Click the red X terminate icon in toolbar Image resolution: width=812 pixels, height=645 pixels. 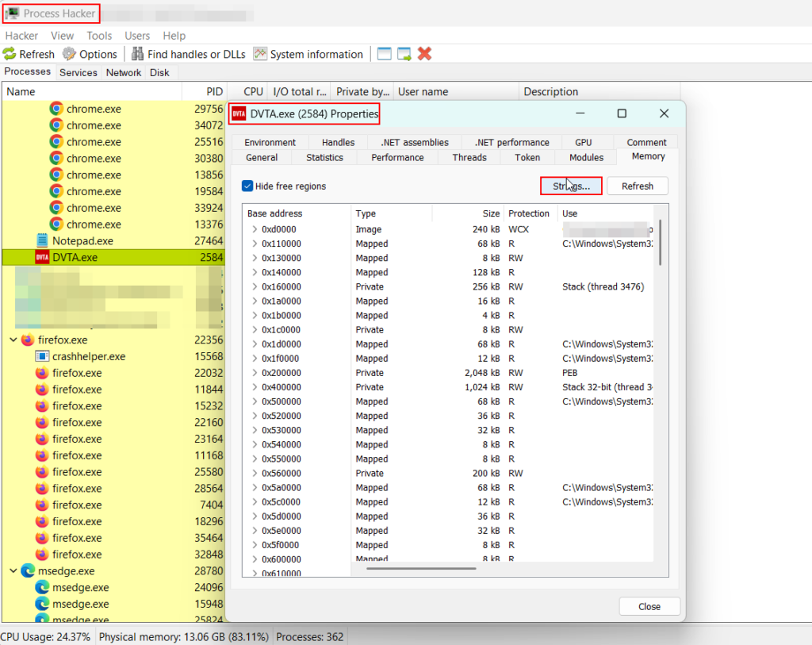424,54
